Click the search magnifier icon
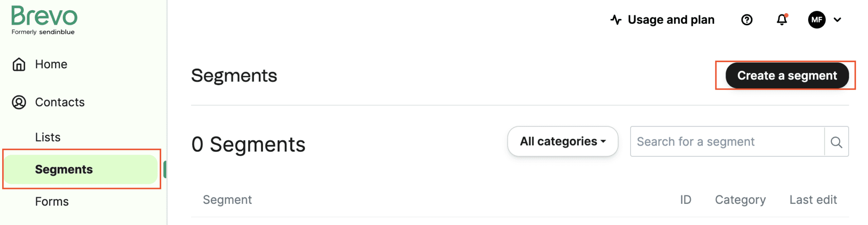The height and width of the screenshot is (225, 868). 836,142
